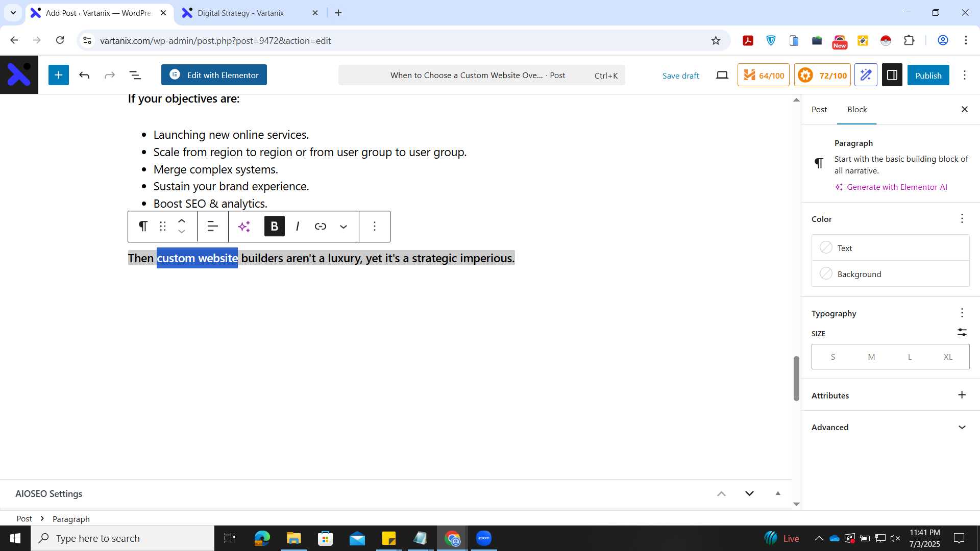
Task: Toggle the settings sidebar panel
Action: 892,75
